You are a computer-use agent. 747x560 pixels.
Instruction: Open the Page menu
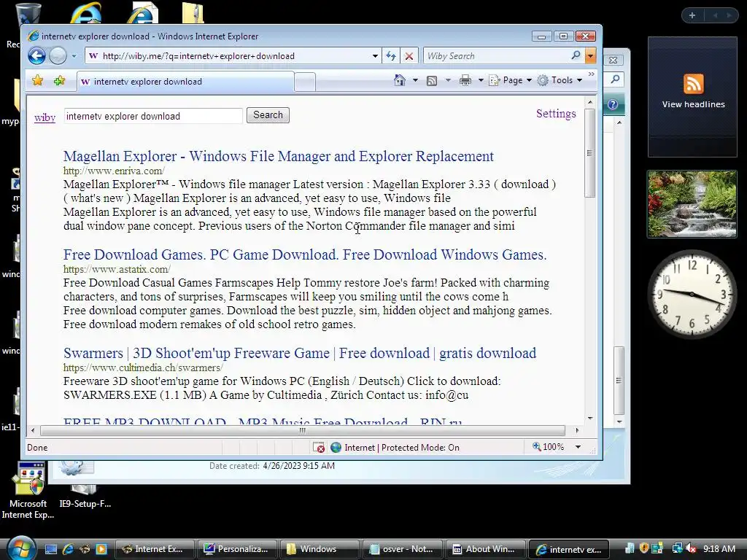tap(510, 80)
